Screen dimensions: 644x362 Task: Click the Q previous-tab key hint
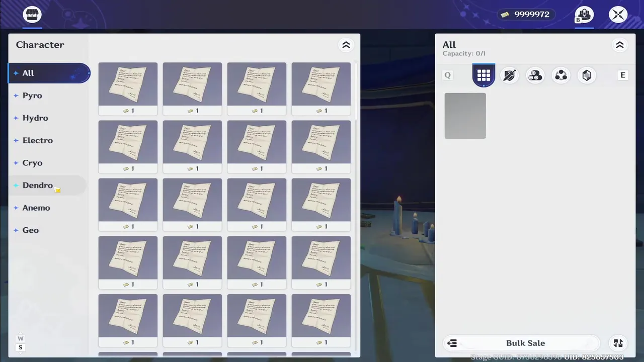coord(447,75)
